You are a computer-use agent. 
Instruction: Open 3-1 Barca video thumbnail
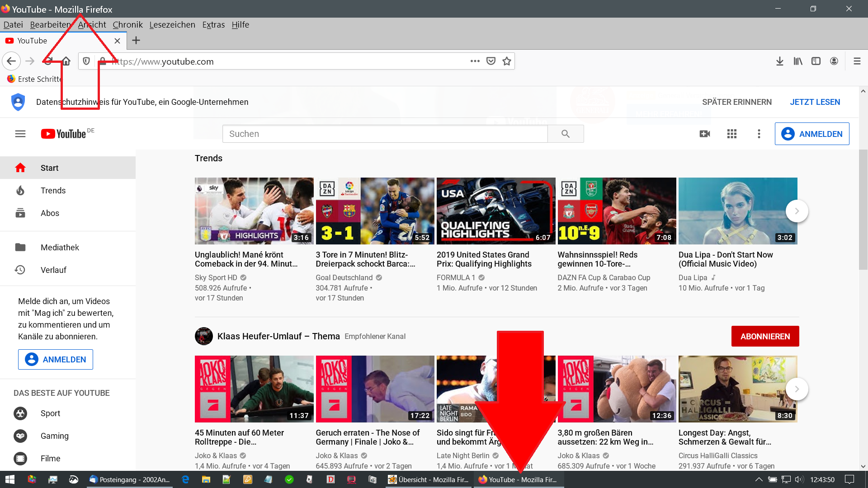click(375, 211)
